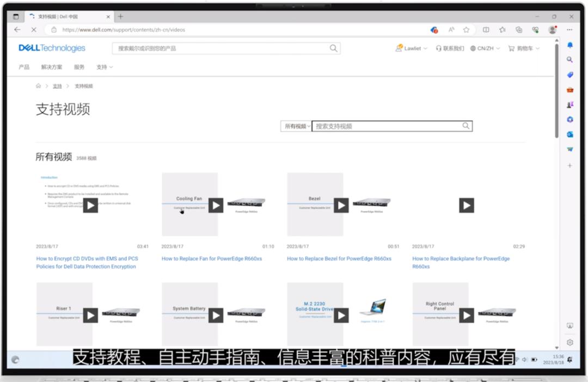Click the taskbar battery icon
This screenshot has height=382, width=588.
[x=534, y=360]
